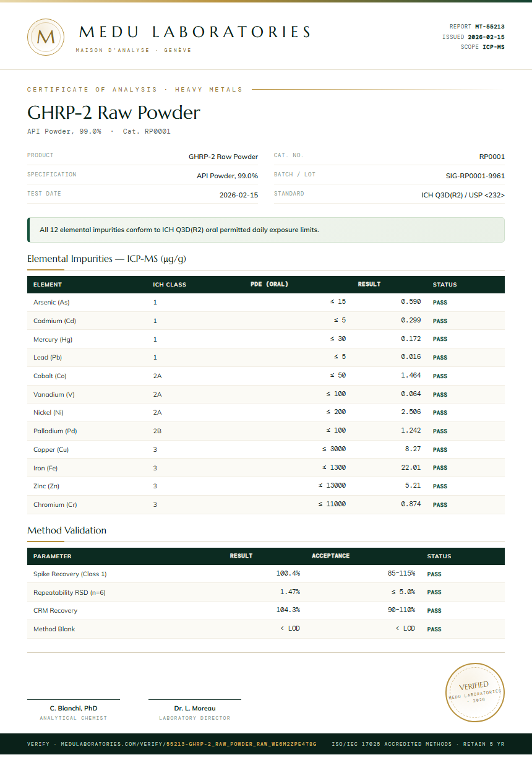This screenshot has width=532, height=773.
Task: Click the Medu Laboratories M logo
Action: click(46, 37)
